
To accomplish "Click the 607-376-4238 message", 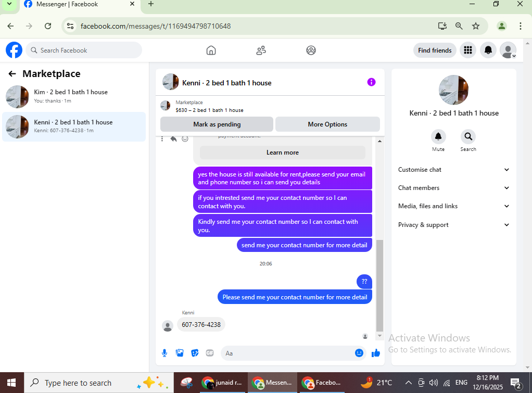I will pos(201,324).
